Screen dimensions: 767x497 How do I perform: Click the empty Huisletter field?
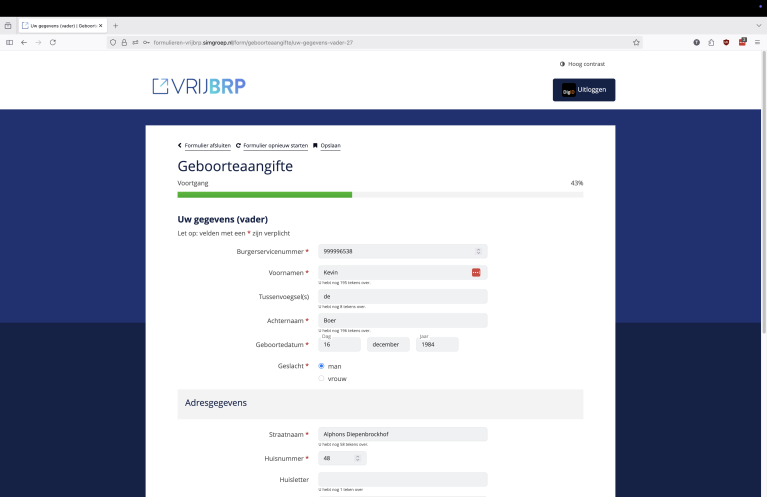click(x=403, y=479)
